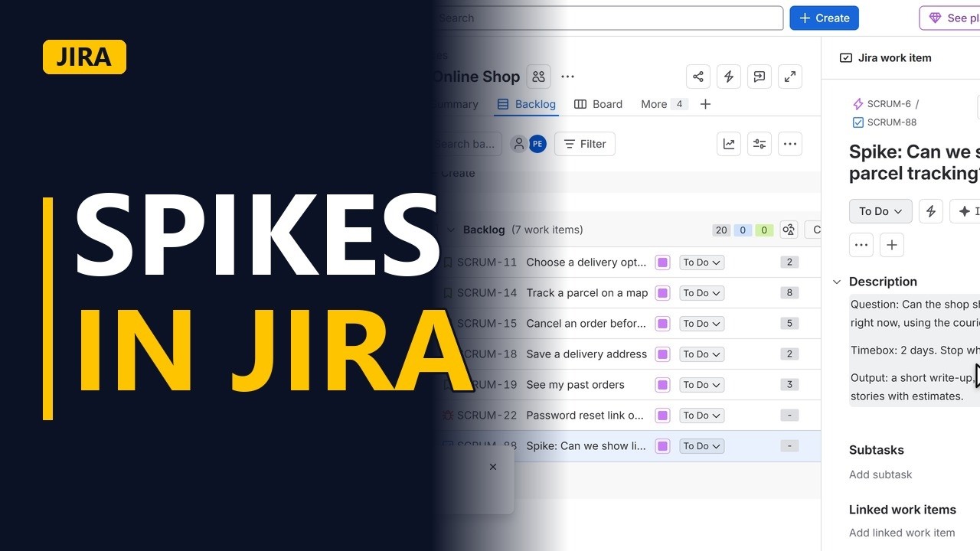Click the red bug icon on SCRUM-22
The width and height of the screenshot is (980, 551).
point(448,416)
